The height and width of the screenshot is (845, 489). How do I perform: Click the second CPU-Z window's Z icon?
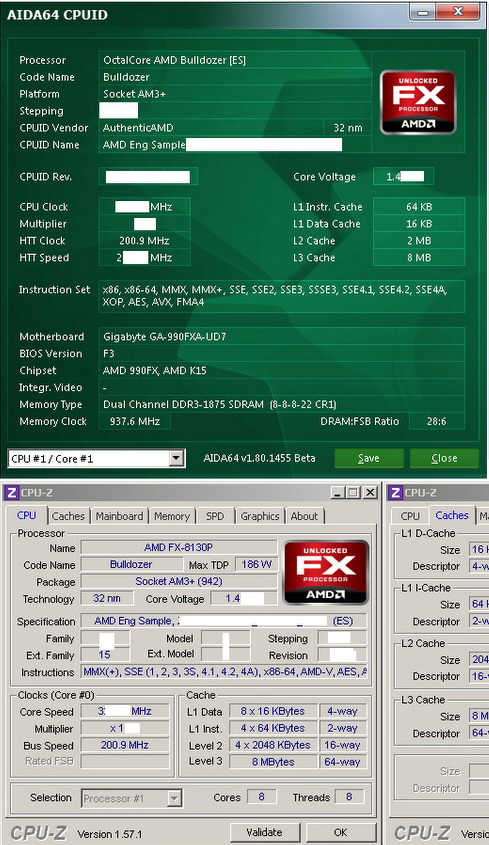pyautogui.click(x=396, y=493)
